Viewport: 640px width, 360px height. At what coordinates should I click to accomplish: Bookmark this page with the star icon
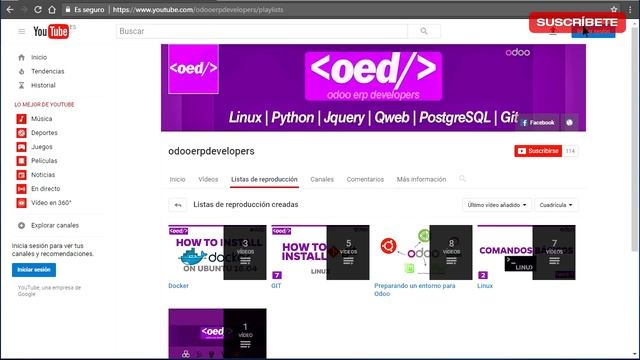point(614,9)
